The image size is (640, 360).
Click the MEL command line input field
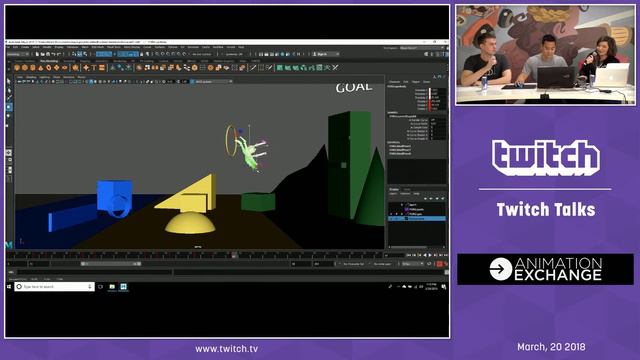point(93,272)
